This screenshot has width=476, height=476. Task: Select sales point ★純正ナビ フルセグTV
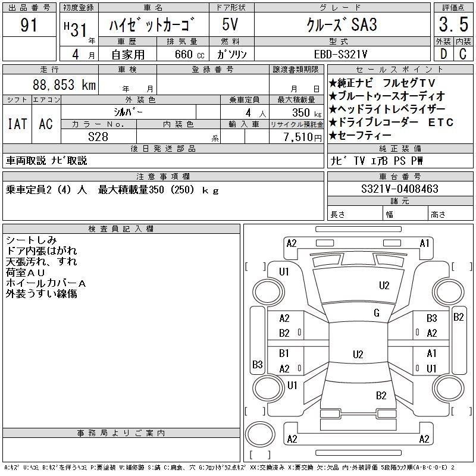(x=382, y=83)
